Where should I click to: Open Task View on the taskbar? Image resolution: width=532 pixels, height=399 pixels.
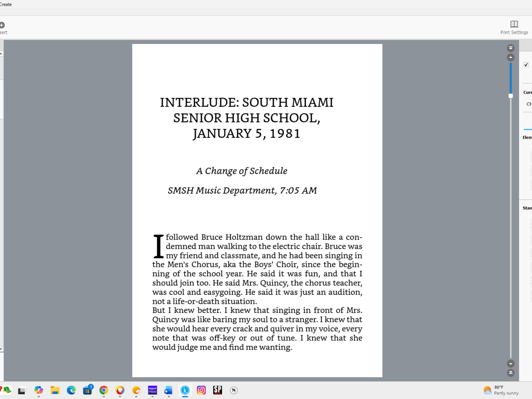22,390
